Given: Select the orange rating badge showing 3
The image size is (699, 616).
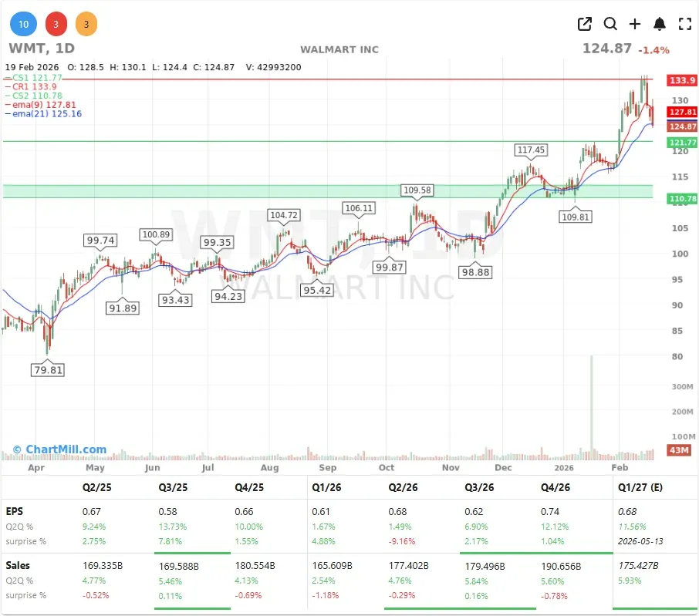Looking at the screenshot, I should click(86, 24).
